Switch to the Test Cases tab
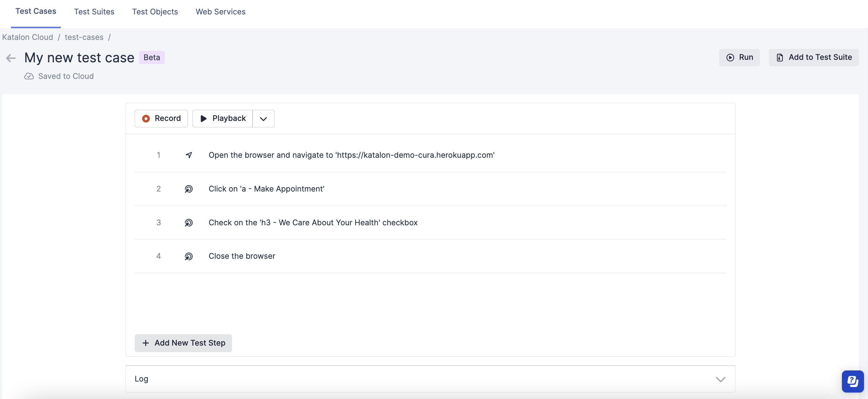Viewport: 868px width, 399px height. [x=36, y=11]
